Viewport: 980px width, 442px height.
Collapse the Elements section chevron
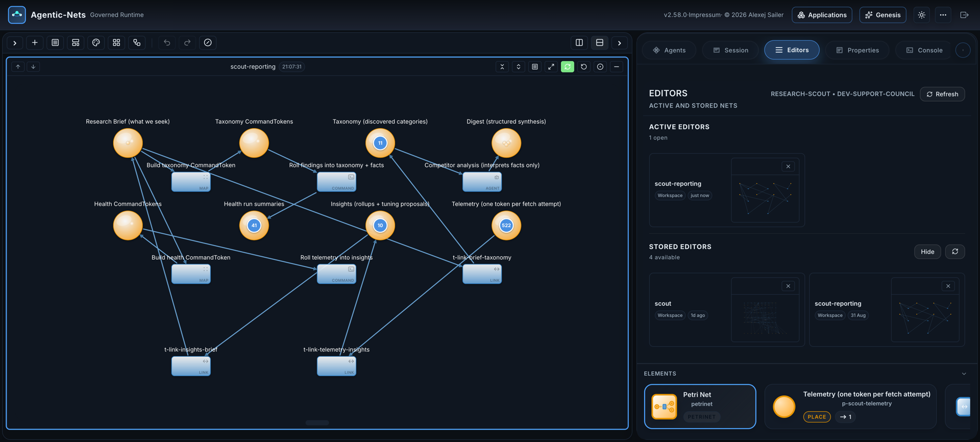point(964,374)
